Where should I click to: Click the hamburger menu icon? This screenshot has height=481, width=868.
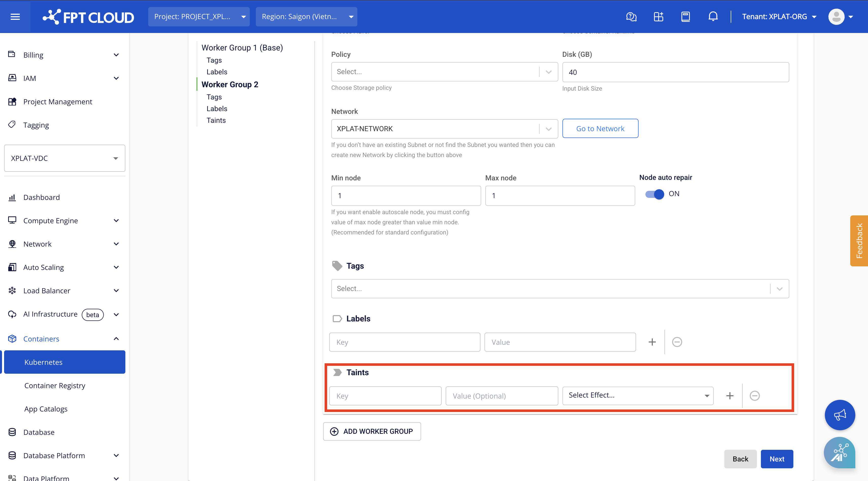15,16
